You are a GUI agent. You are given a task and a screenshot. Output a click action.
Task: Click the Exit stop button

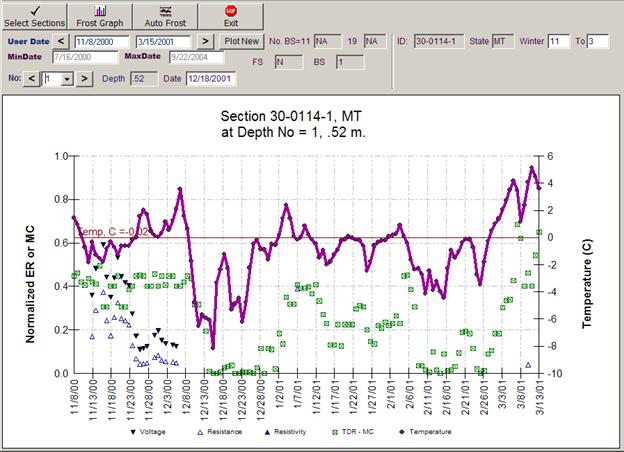[x=231, y=16]
